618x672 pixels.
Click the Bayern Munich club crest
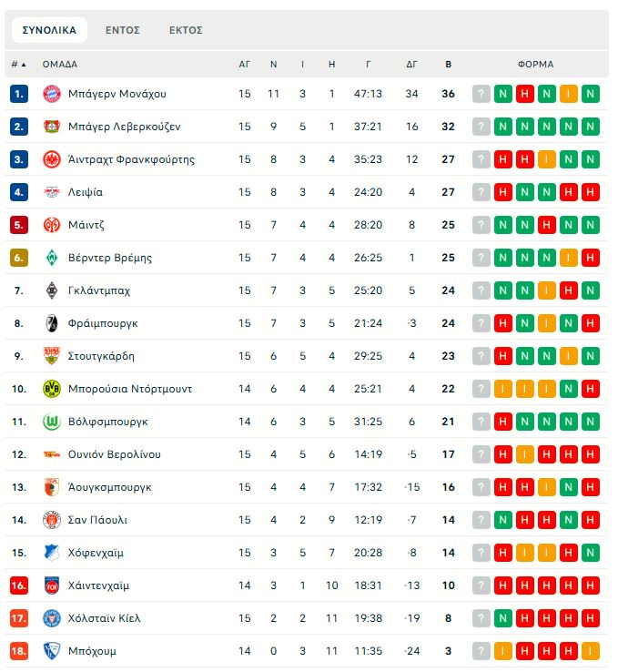(x=51, y=94)
